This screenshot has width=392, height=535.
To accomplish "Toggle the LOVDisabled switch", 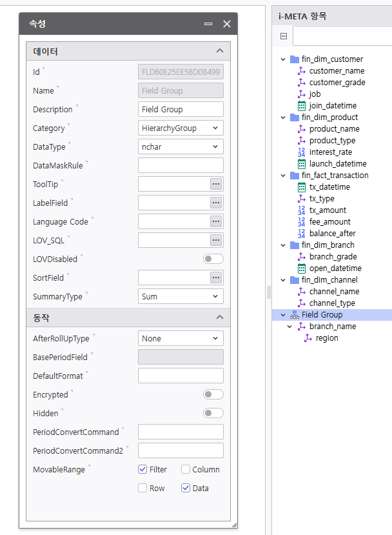I will coord(213,259).
